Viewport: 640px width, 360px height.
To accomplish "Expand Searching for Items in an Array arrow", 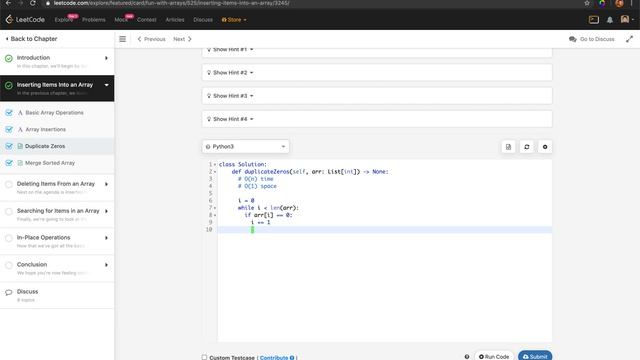I will (106, 211).
